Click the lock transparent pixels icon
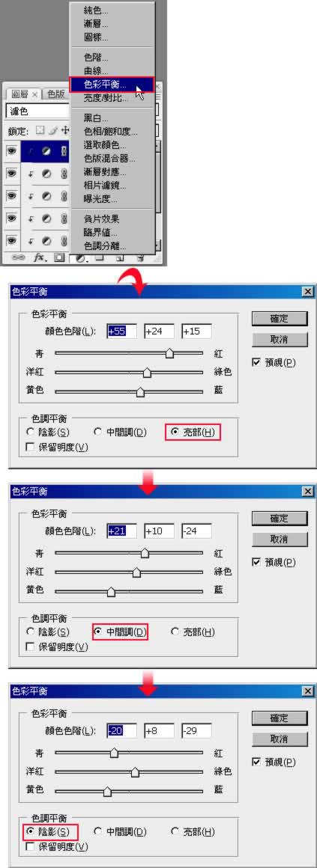This screenshot has width=317, height=868. [x=40, y=130]
